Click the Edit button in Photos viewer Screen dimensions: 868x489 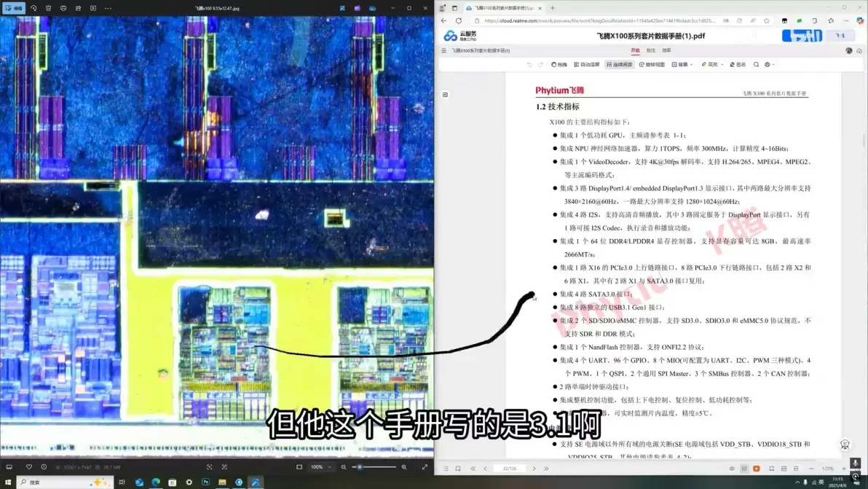click(x=13, y=8)
